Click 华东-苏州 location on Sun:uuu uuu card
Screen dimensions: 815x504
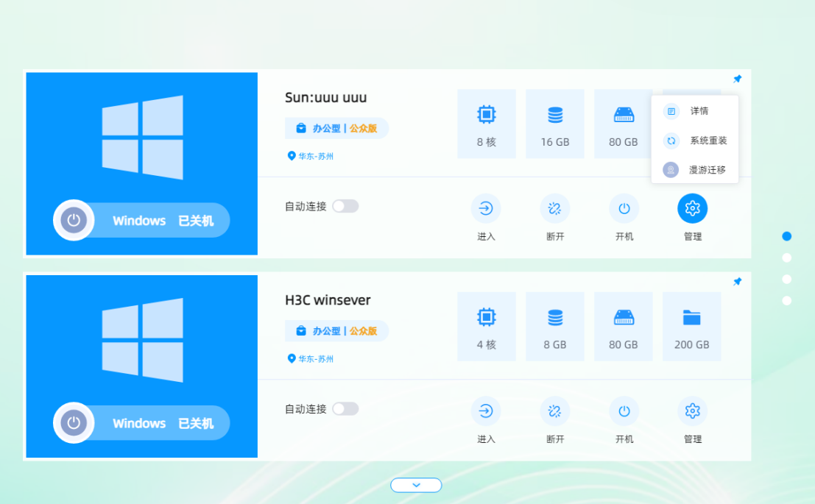[310, 156]
